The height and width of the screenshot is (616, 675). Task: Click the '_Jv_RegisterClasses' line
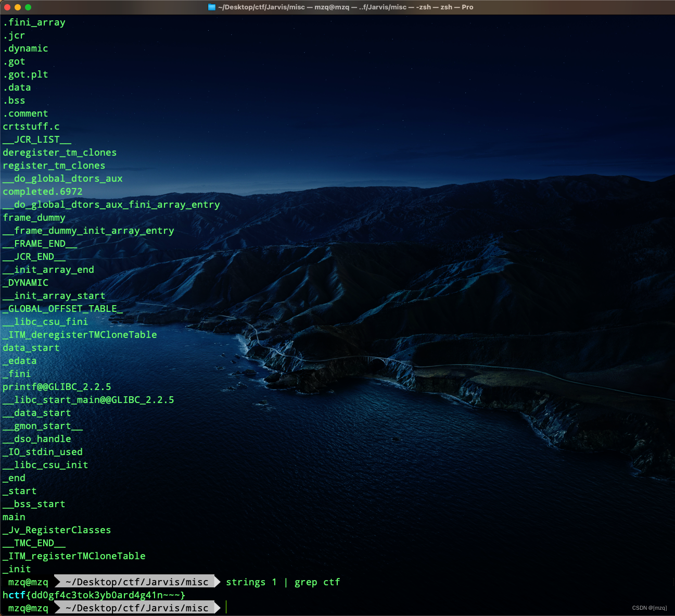pos(57,530)
